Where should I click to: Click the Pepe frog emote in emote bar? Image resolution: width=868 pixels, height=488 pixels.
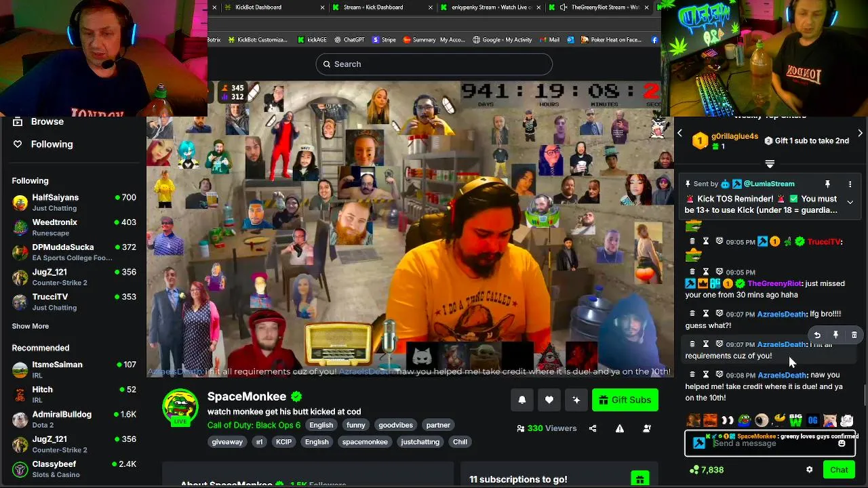tap(745, 420)
